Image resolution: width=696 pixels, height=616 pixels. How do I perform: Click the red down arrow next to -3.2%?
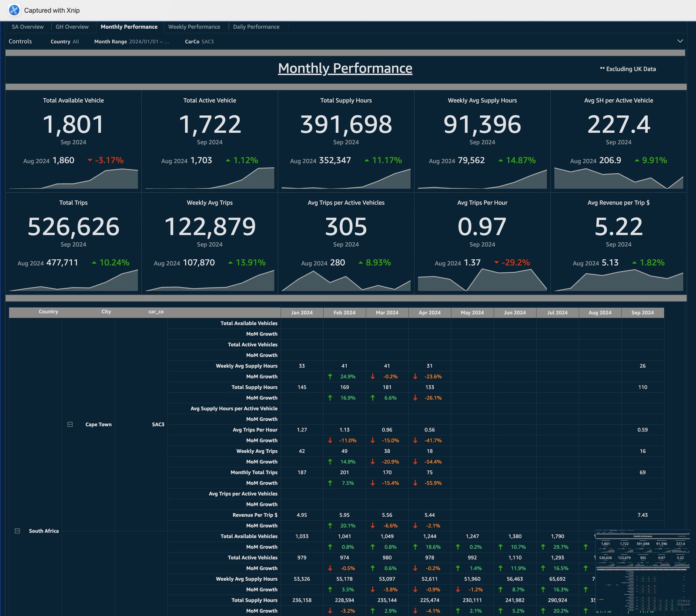click(x=330, y=611)
